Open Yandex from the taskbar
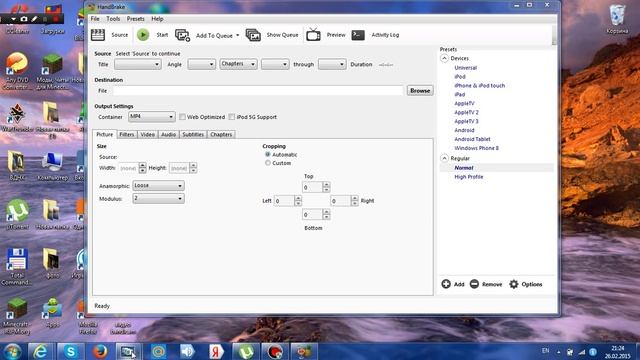The image size is (640, 360). point(216,351)
